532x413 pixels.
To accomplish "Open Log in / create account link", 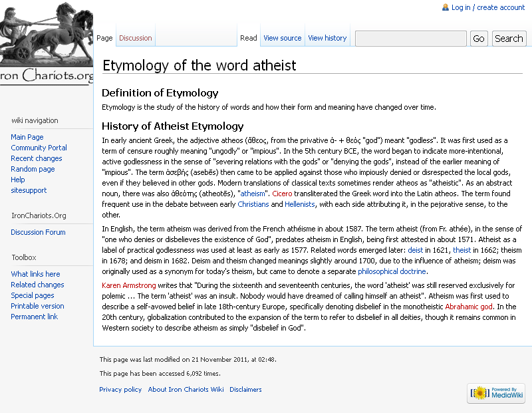I will 488,7.
